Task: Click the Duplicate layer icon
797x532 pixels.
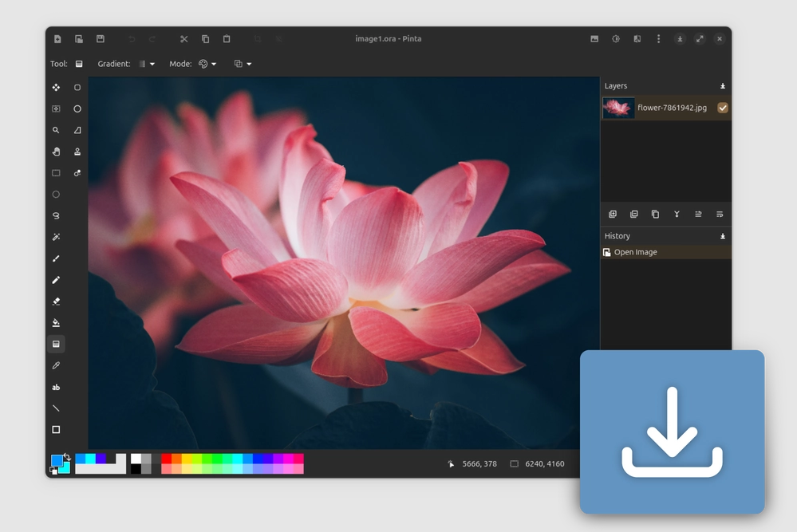Action: (x=655, y=215)
